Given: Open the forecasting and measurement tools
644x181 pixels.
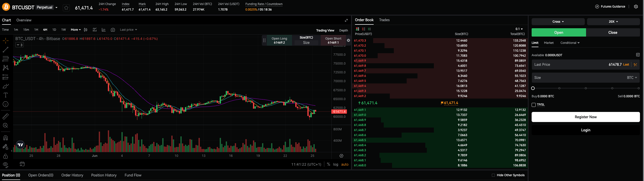Looking at the screenshot, I should pos(6,77).
